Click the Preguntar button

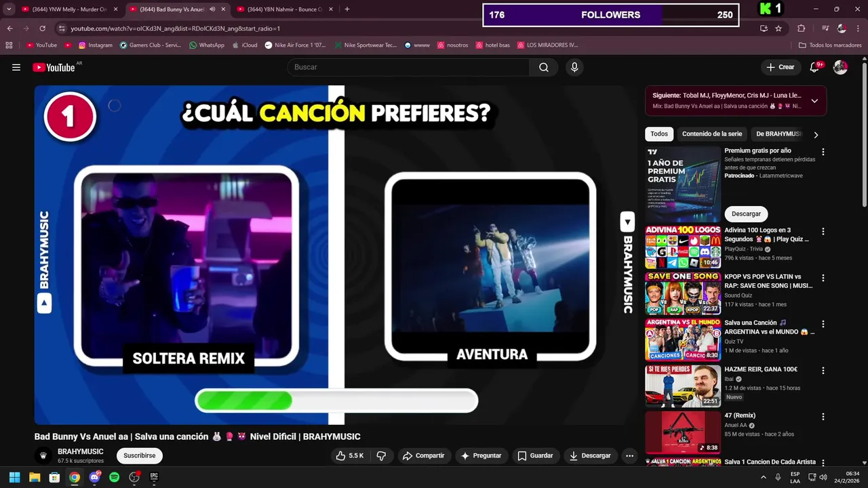pyautogui.click(x=481, y=455)
